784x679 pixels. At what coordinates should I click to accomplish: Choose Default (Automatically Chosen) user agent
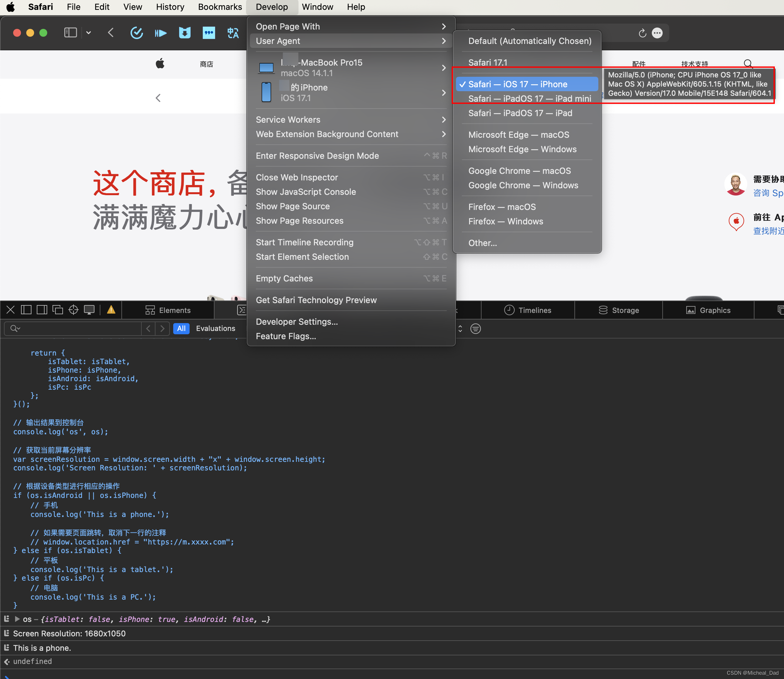click(x=529, y=41)
